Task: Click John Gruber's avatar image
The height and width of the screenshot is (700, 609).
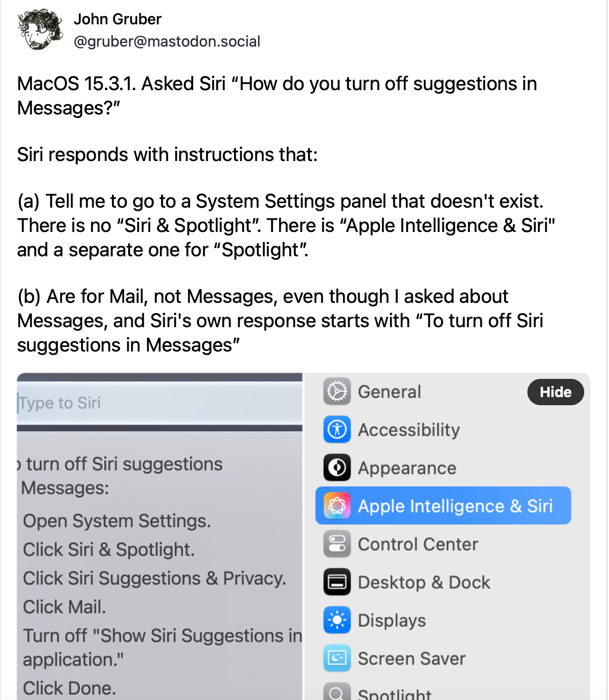Action: (40, 29)
